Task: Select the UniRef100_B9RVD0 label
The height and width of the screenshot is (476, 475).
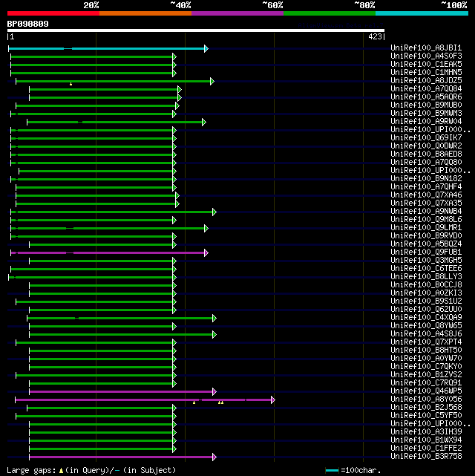Action: click(x=426, y=236)
